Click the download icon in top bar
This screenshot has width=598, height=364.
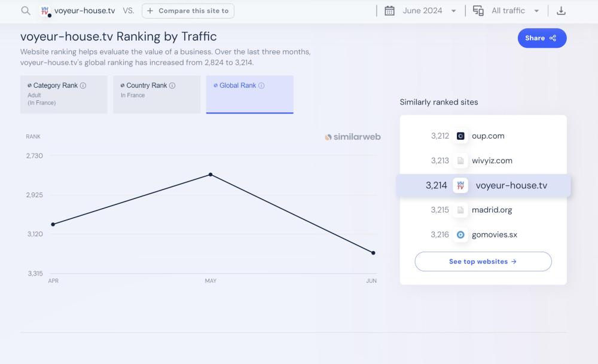[561, 11]
